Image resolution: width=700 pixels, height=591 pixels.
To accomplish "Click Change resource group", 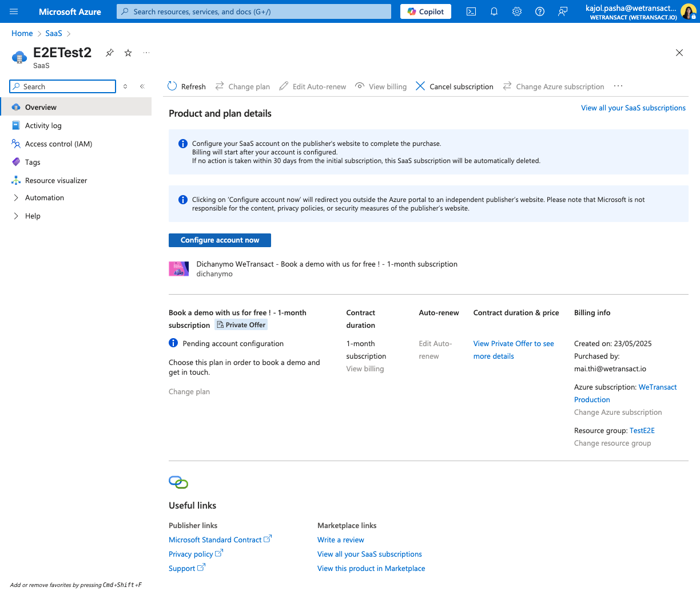I will click(612, 443).
